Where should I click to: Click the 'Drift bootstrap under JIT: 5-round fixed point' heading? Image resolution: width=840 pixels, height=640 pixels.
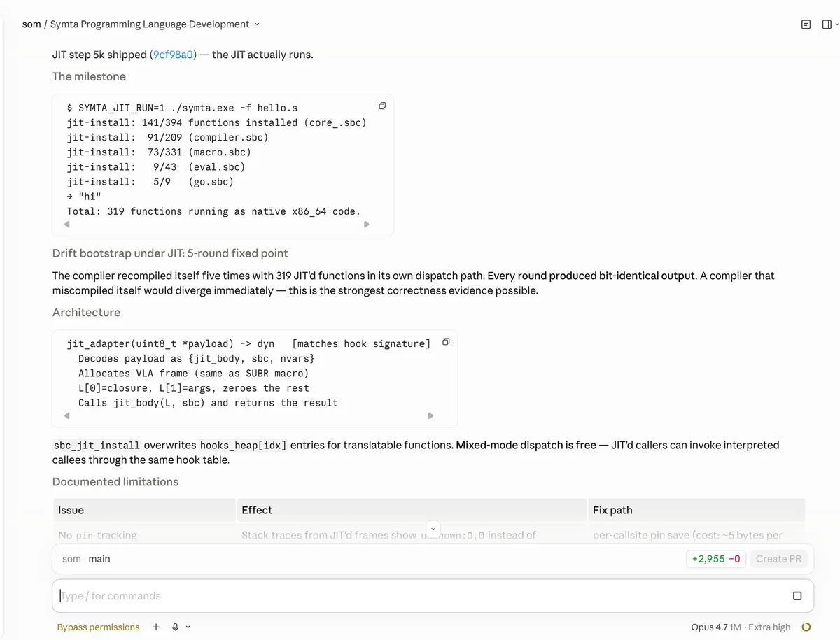pos(170,253)
